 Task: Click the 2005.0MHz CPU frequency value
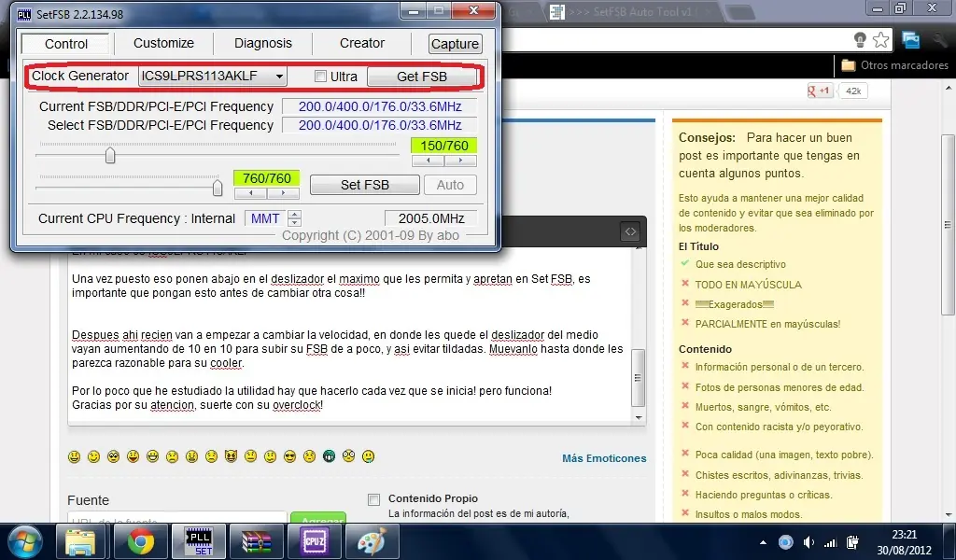[x=431, y=218]
